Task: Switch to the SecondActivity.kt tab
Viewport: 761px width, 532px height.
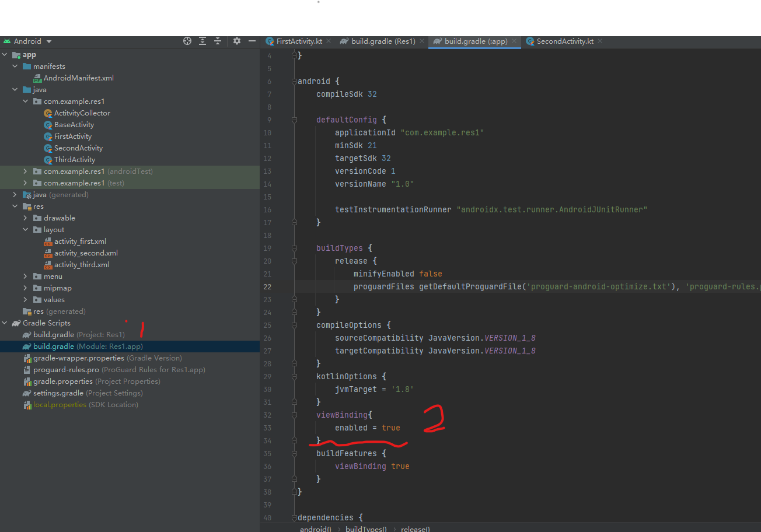Action: pos(564,41)
